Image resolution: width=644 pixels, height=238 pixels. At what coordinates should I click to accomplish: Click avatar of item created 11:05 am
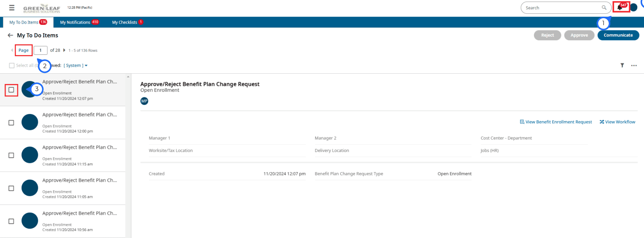(30, 188)
